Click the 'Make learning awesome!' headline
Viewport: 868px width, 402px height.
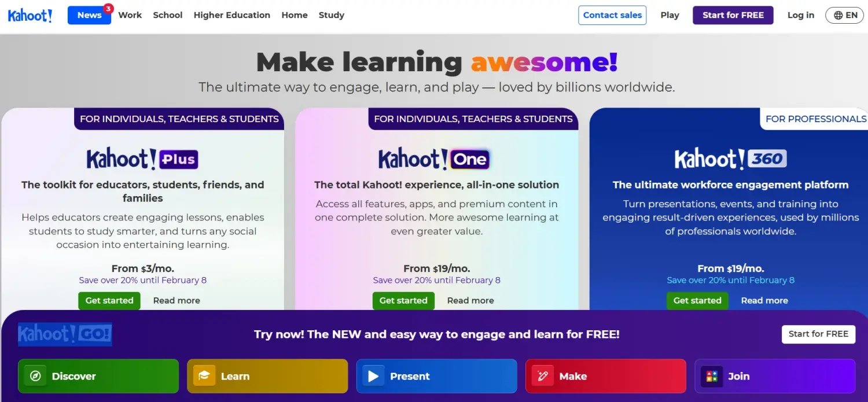437,62
